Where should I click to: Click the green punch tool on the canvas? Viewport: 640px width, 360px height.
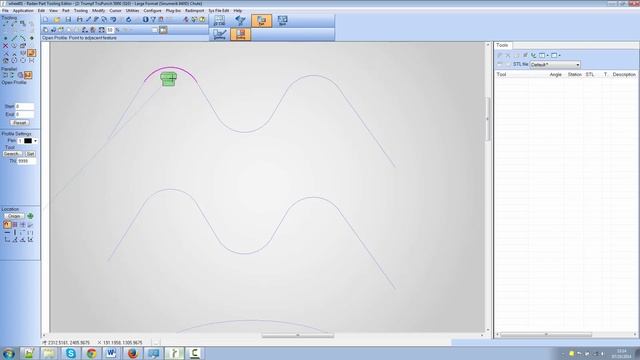click(x=169, y=79)
